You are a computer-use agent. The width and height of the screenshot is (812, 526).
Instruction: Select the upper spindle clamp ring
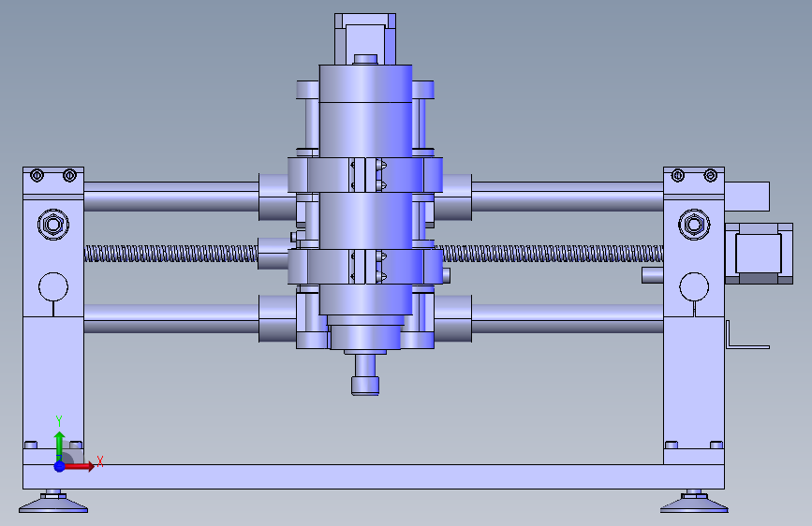(x=365, y=175)
